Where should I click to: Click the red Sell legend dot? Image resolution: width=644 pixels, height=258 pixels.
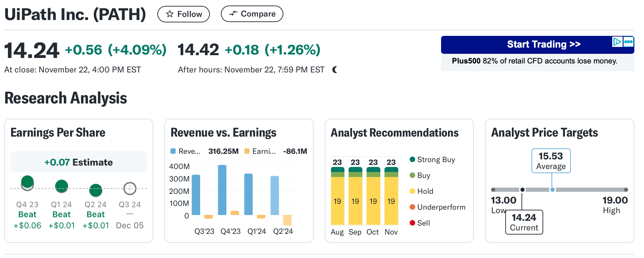[x=412, y=223]
